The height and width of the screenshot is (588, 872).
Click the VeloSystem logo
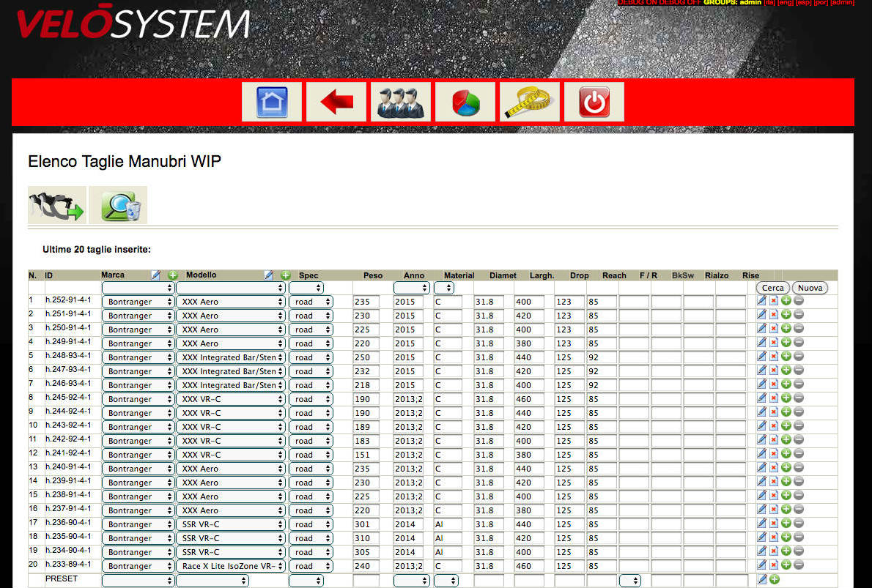(133, 23)
